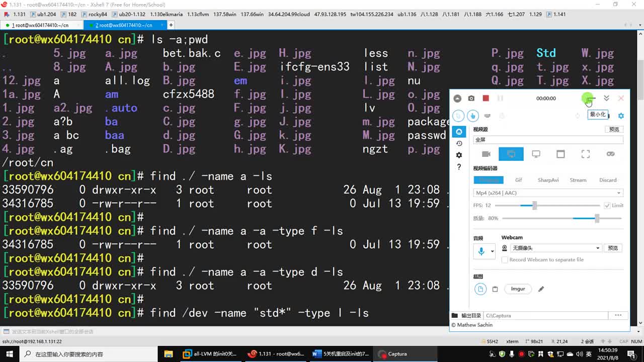The height and width of the screenshot is (362, 644).
Task: Click the video source preview button
Action: [x=614, y=129]
